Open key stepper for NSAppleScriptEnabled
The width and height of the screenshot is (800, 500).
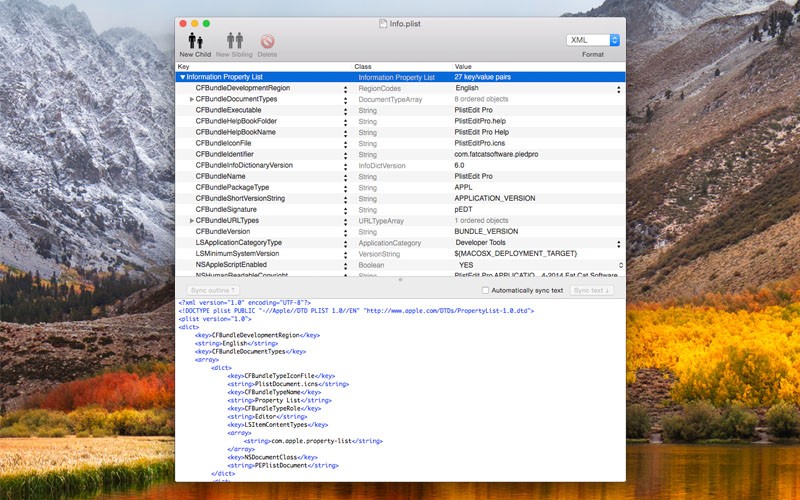(345, 265)
